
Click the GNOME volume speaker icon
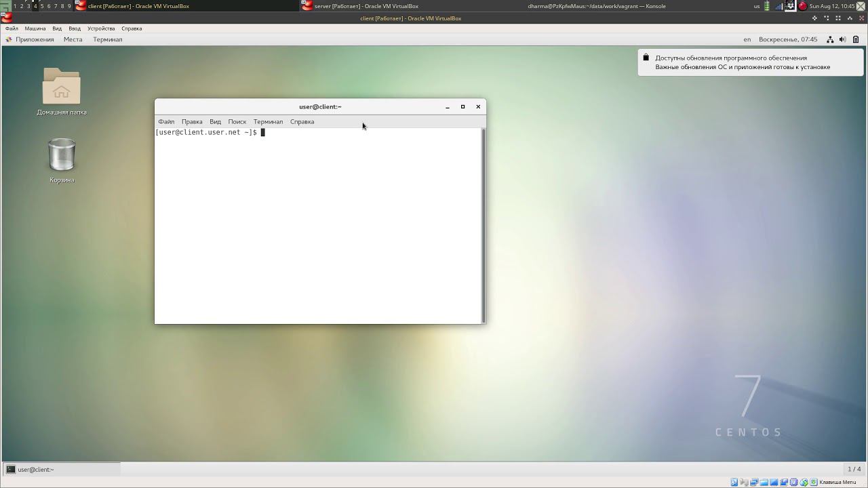tap(842, 39)
